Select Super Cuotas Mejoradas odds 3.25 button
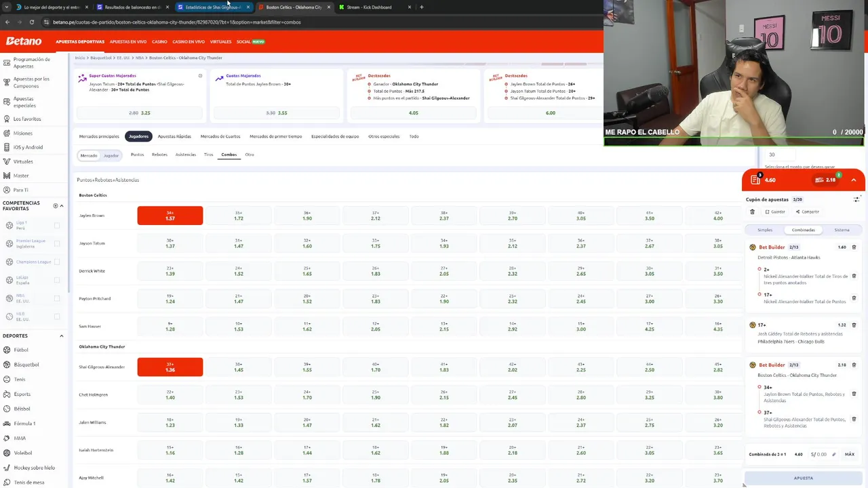This screenshot has height=488, width=868. click(x=140, y=113)
